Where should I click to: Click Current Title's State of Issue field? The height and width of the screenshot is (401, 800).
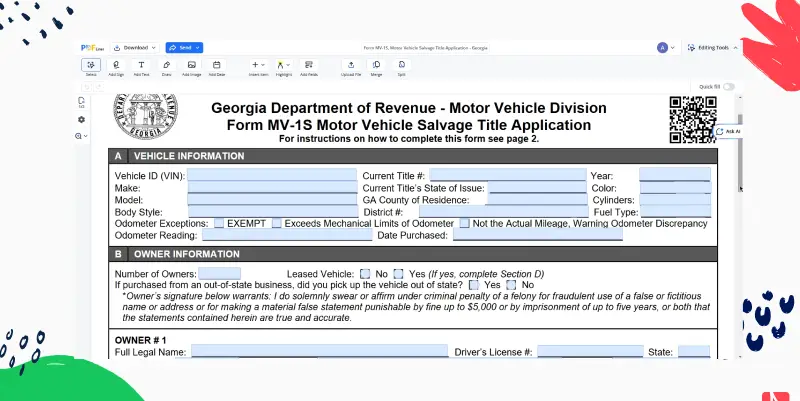point(538,187)
